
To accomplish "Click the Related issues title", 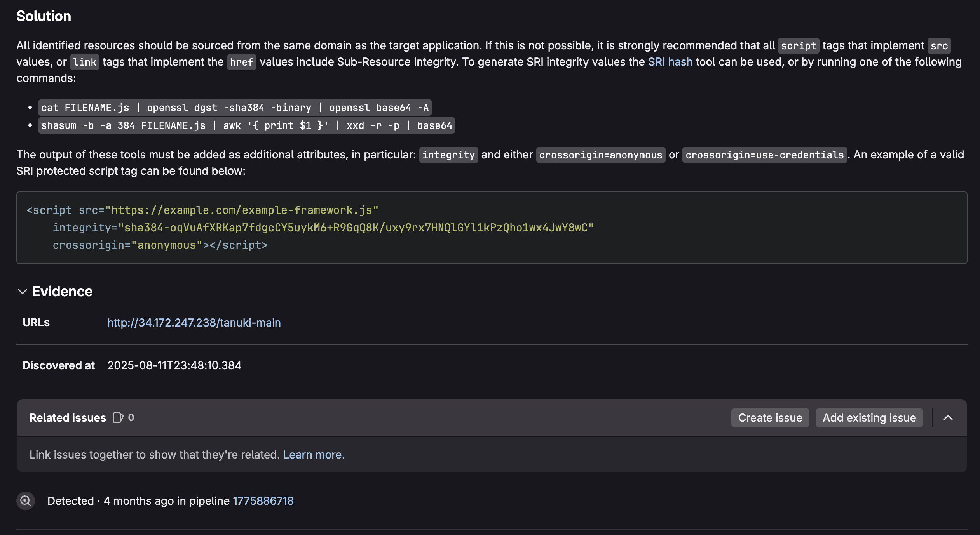I will tap(68, 418).
